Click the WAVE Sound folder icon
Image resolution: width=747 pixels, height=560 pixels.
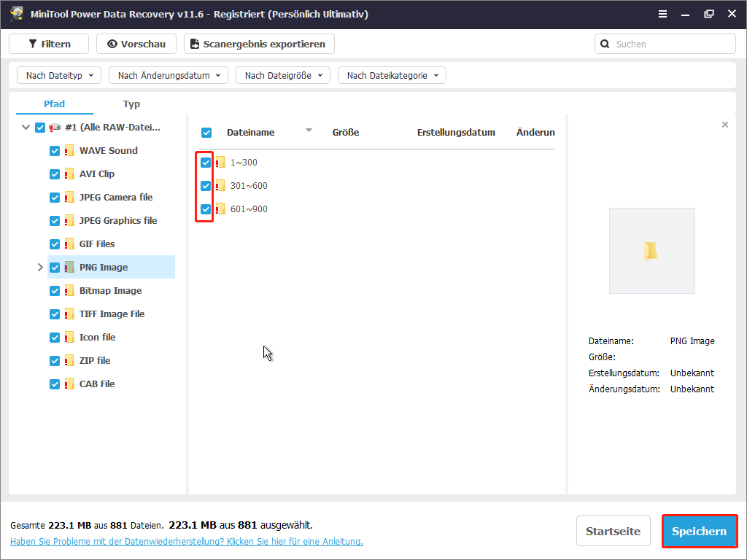tap(69, 150)
